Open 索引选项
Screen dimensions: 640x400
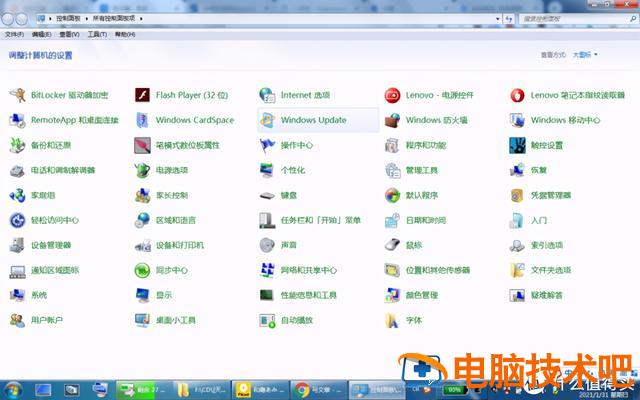pos(536,245)
